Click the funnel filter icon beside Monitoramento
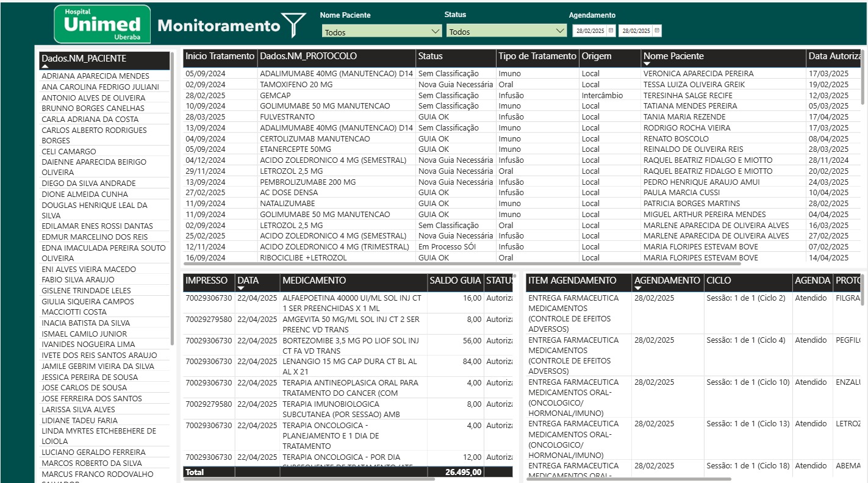This screenshot has height=483, width=868. point(293,25)
